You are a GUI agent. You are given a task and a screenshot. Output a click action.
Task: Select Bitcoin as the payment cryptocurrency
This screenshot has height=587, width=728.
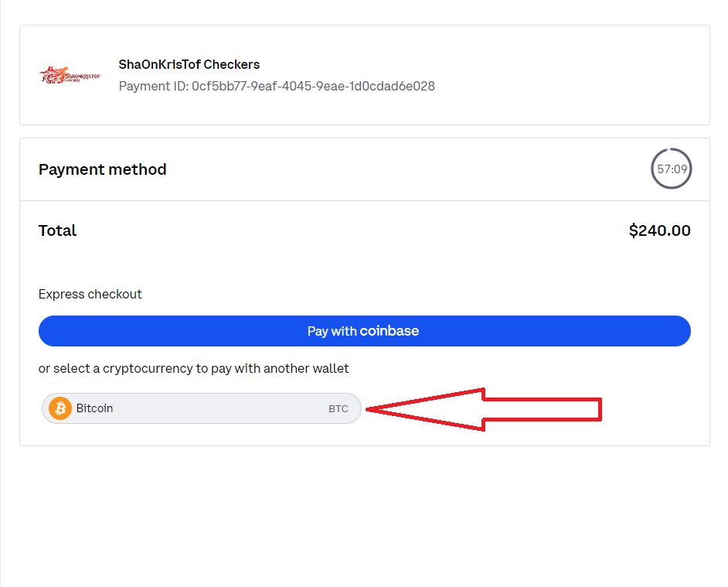(201, 408)
